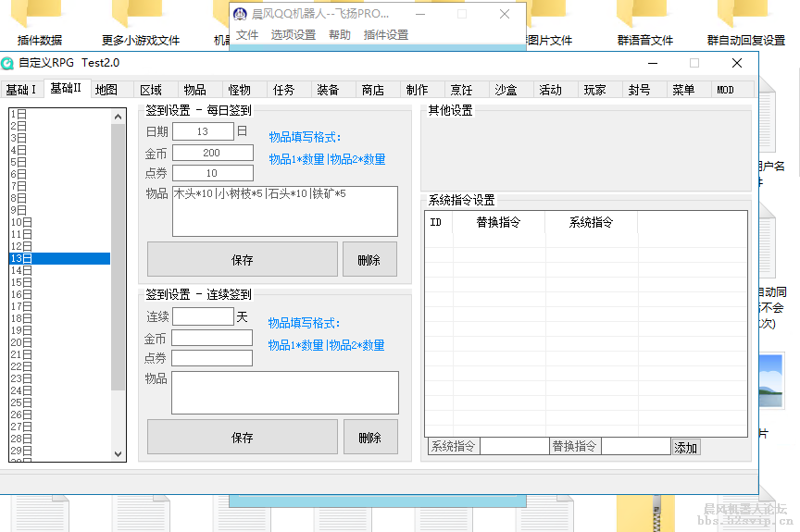Click 添加 to add system command
Screen dimensions: 800x532
point(686,447)
